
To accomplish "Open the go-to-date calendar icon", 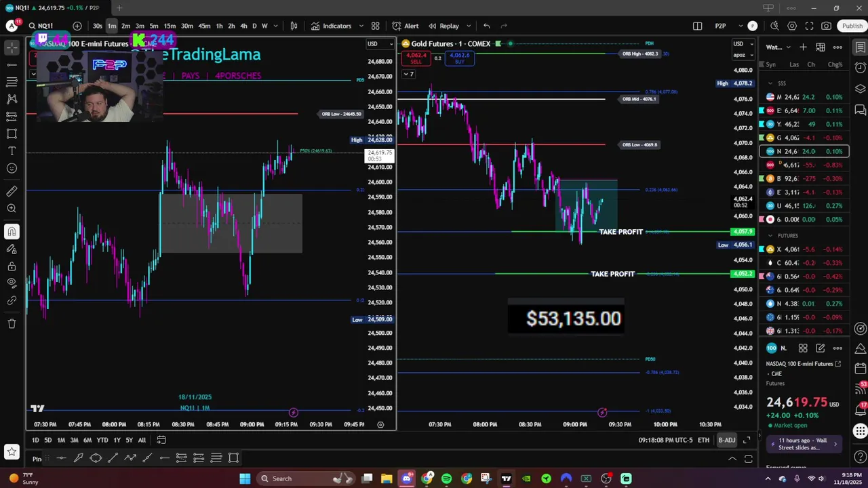I will (161, 440).
